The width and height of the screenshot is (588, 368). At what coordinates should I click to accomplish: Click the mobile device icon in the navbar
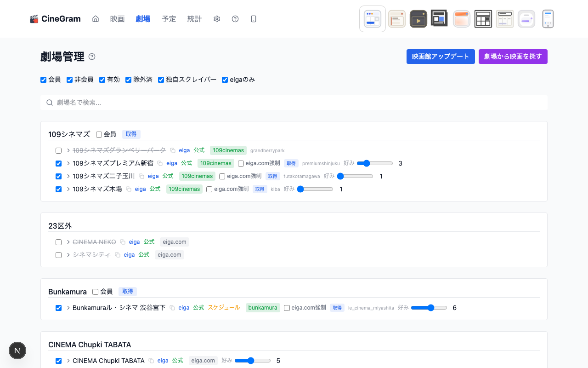tap(253, 19)
